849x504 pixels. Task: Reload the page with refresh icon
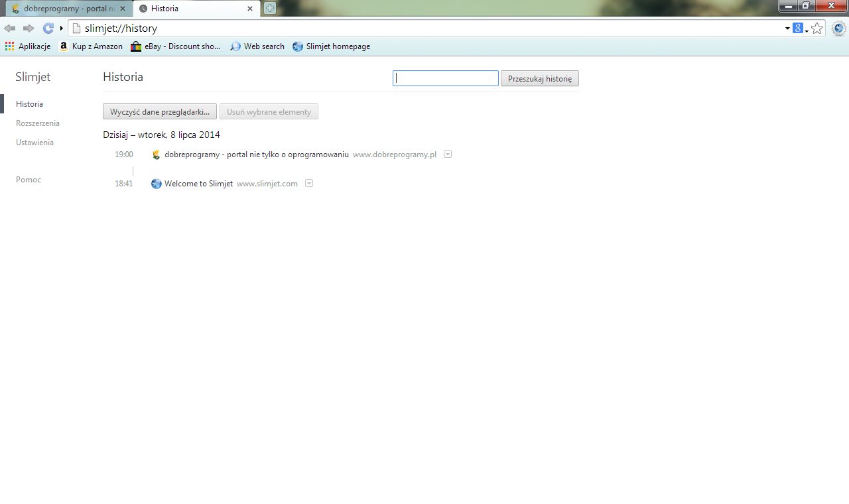tap(48, 29)
